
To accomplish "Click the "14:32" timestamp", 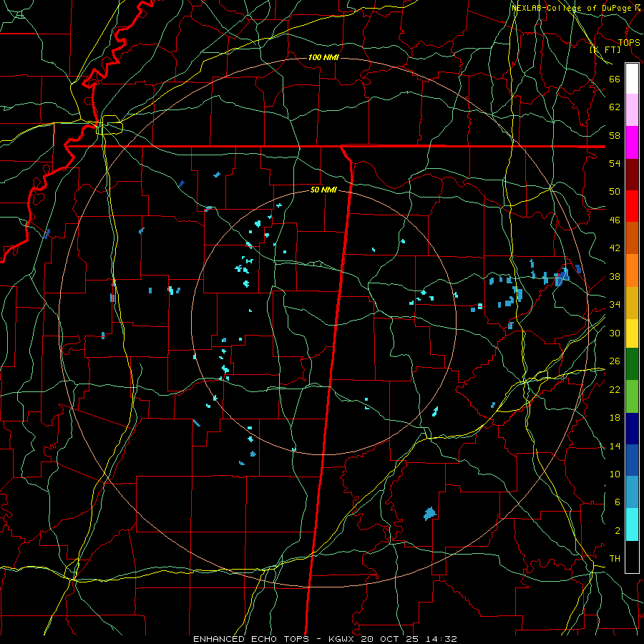I will click(x=441, y=639).
